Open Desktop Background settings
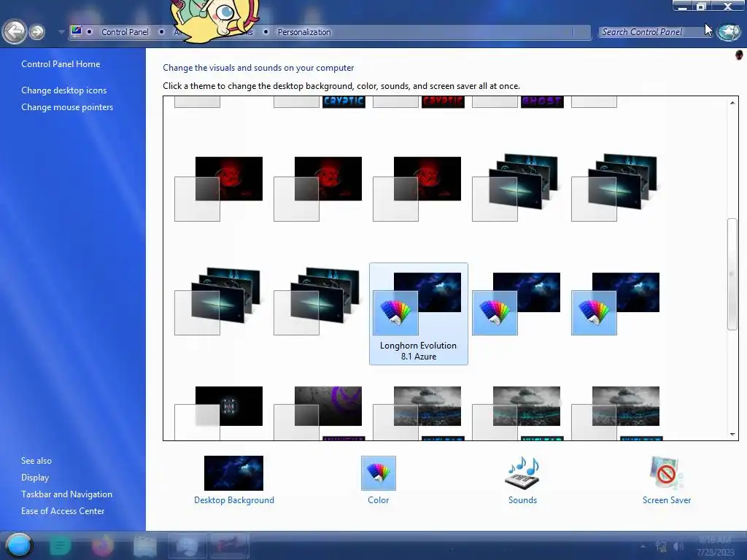This screenshot has width=747, height=560. (x=234, y=480)
